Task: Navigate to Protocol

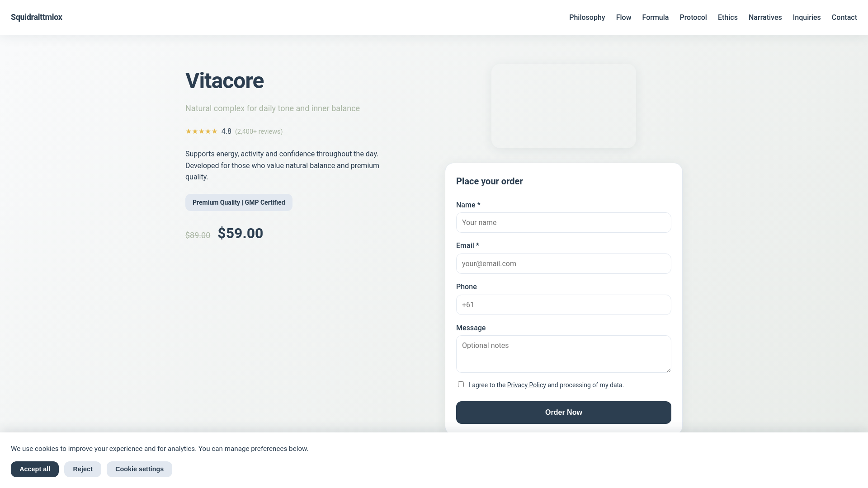Action: point(693,17)
